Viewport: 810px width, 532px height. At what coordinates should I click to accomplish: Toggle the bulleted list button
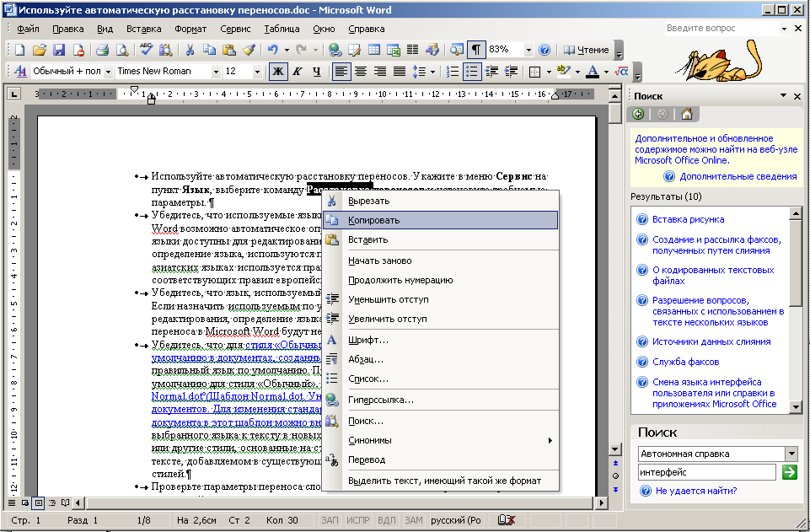pyautogui.click(x=472, y=72)
